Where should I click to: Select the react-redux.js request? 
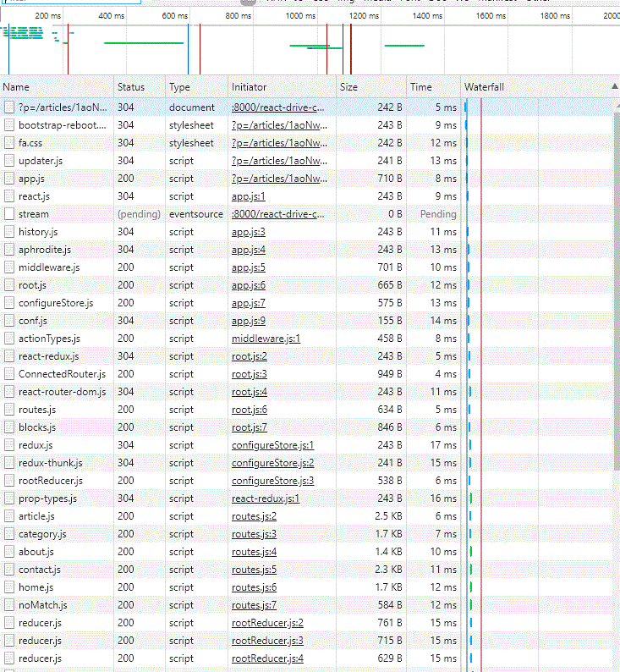pyautogui.click(x=306, y=356)
